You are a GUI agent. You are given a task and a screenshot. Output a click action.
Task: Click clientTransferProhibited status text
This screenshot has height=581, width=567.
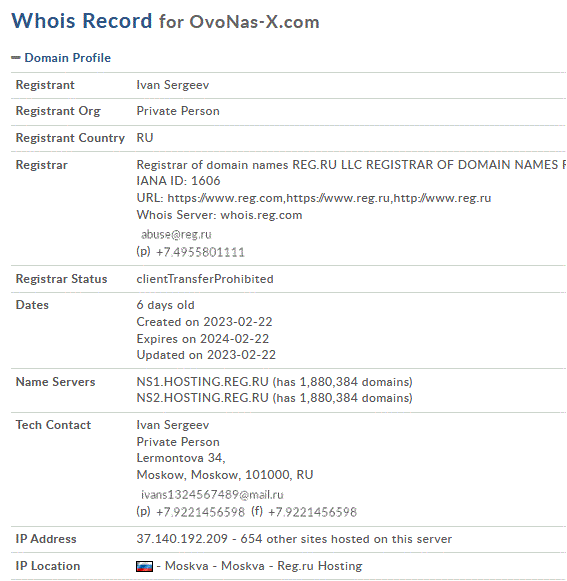coord(205,279)
